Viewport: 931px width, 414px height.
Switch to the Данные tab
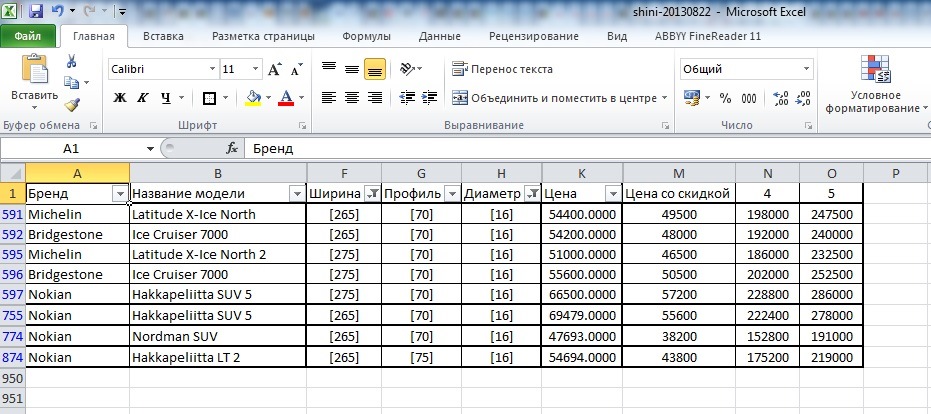click(439, 36)
